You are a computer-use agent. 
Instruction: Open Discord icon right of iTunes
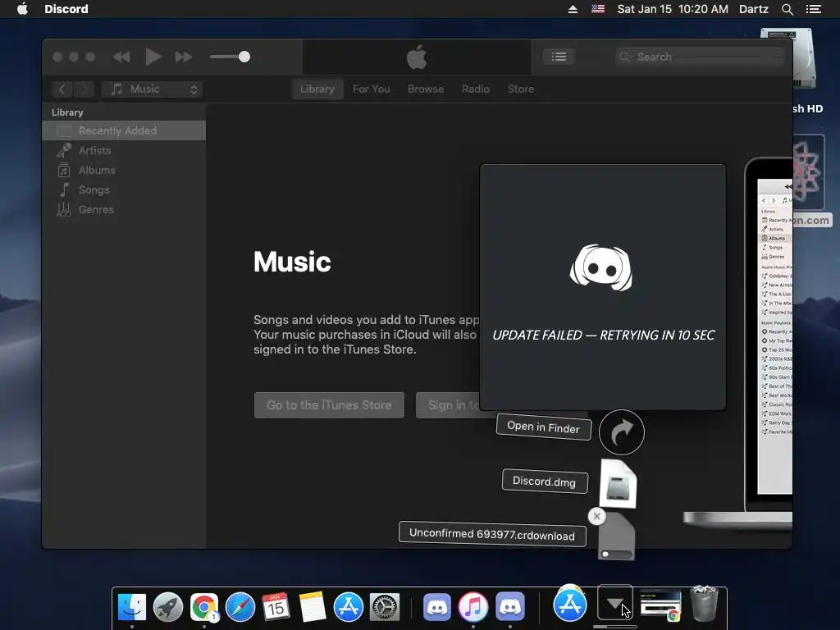[510, 607]
